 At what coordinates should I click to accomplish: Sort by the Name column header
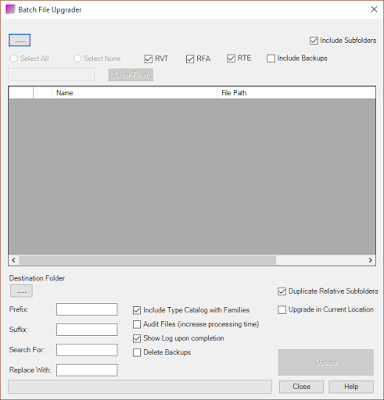(134, 93)
